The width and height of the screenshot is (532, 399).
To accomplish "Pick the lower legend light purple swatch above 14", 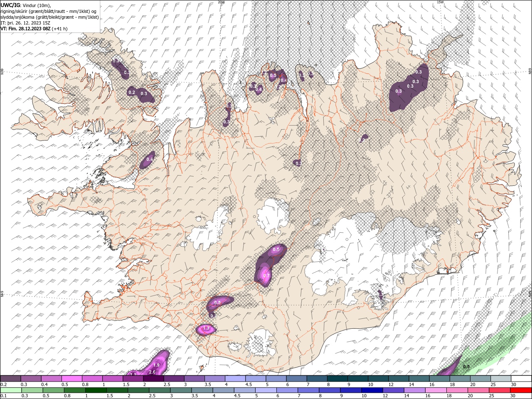I will pos(414,390).
